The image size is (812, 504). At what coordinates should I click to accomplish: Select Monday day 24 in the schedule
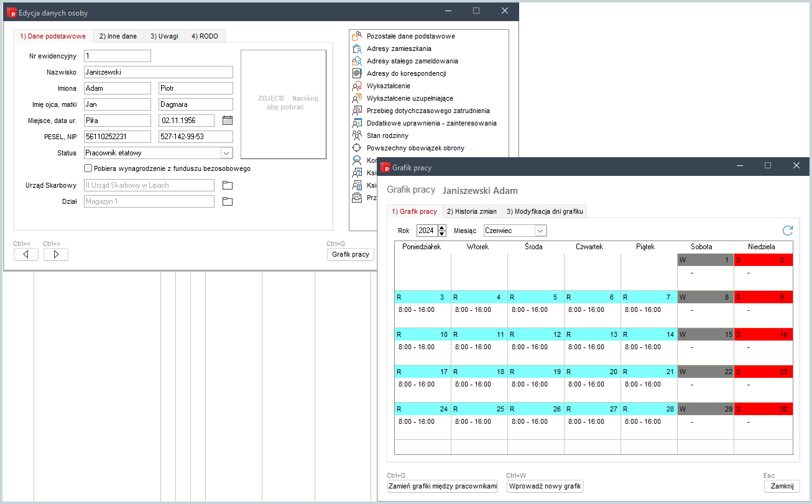click(423, 409)
